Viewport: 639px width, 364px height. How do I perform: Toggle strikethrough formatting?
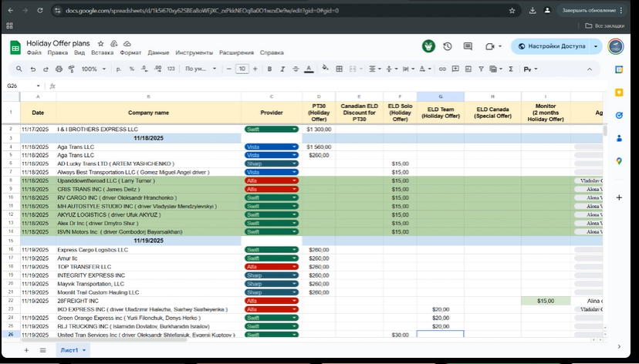[295, 69]
